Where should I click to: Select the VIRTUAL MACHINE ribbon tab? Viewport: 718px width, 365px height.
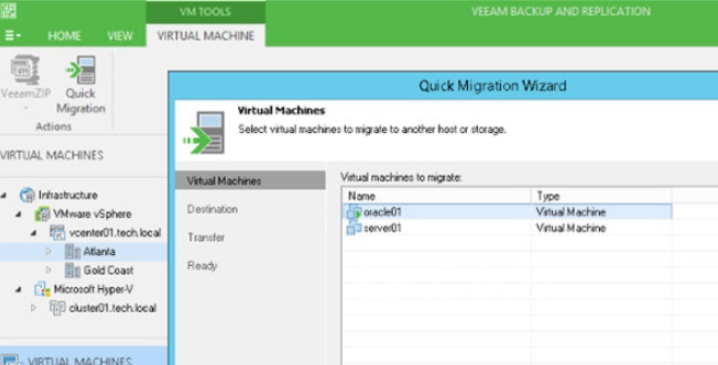coord(206,36)
